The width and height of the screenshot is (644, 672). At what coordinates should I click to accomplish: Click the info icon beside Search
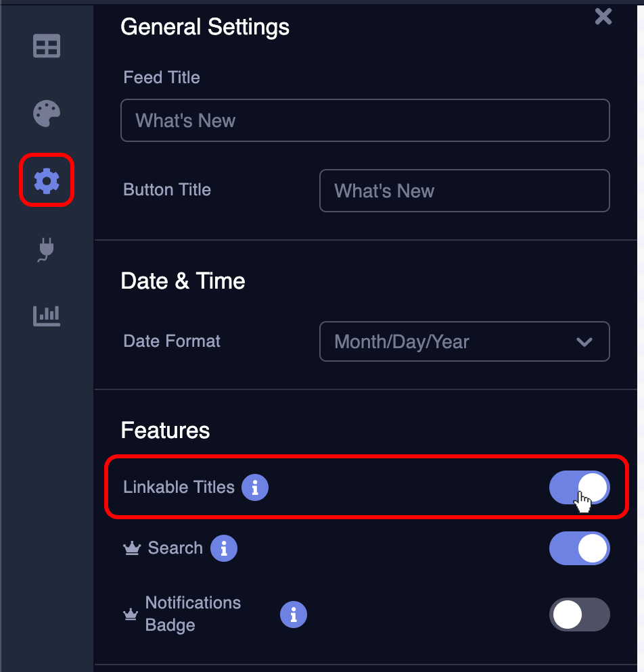point(223,548)
